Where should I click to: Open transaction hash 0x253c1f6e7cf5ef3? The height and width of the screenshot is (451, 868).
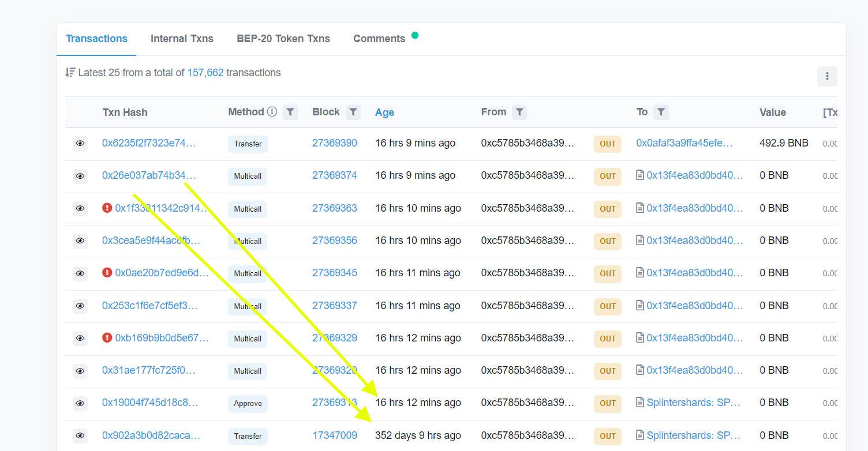point(150,306)
